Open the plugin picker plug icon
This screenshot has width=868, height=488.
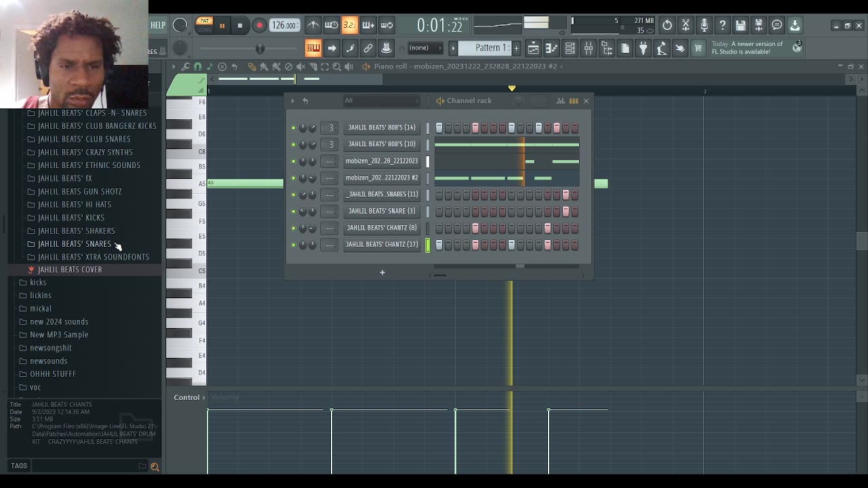coord(644,48)
